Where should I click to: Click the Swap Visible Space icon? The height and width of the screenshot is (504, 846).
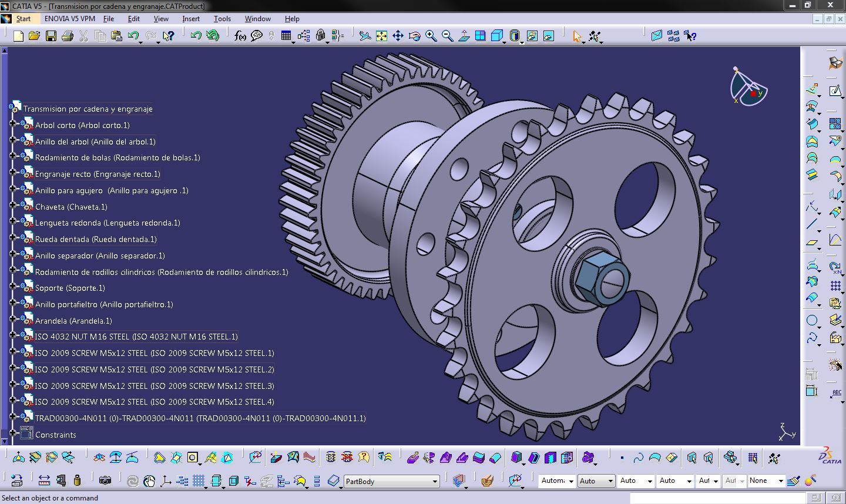[548, 36]
